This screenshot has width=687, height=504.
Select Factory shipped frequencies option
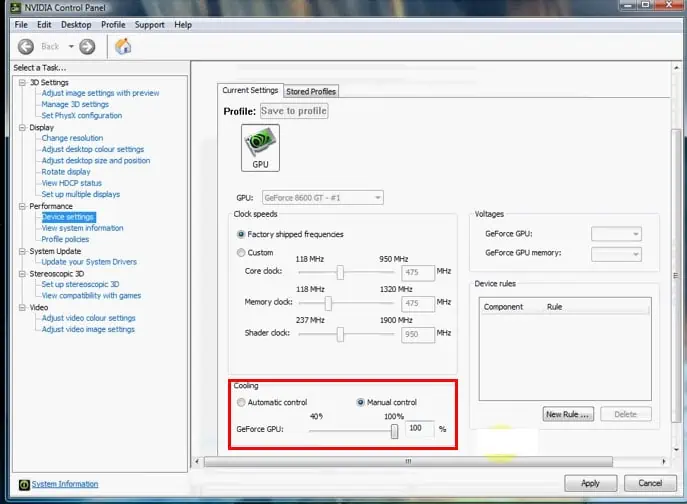coord(241,234)
